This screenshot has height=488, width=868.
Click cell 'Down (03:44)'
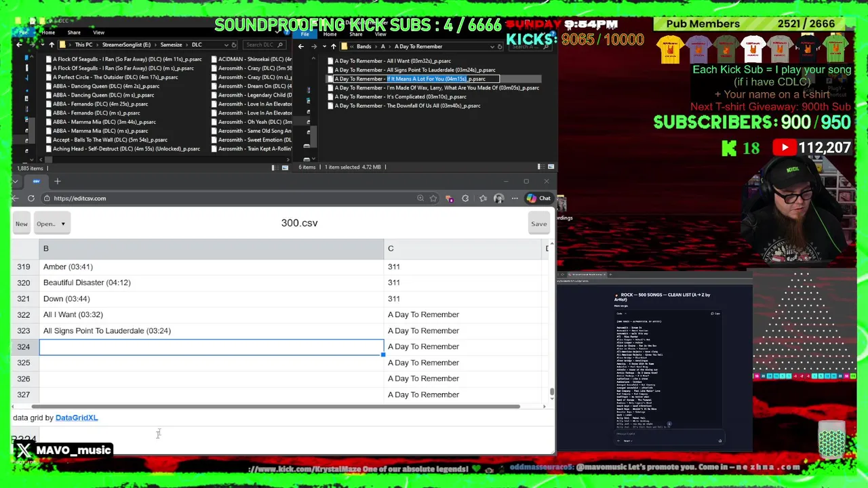(212, 298)
